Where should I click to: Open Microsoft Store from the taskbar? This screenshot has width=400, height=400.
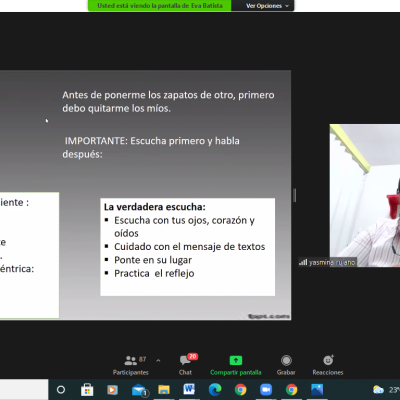tap(87, 389)
